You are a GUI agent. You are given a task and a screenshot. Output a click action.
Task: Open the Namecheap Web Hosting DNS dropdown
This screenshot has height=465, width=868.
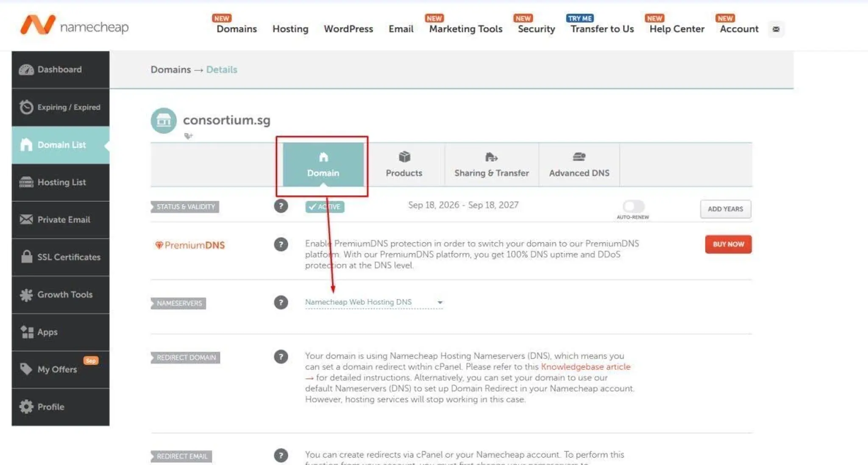coord(374,302)
